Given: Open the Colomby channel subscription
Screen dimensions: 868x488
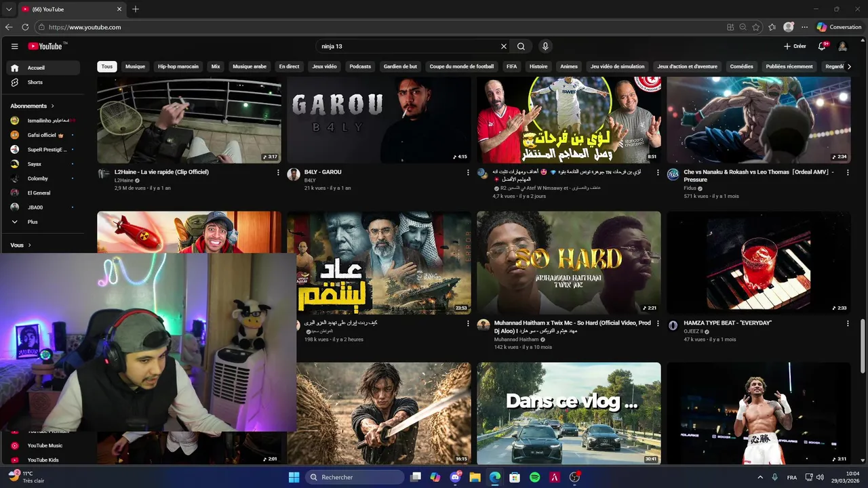Looking at the screenshot, I should pyautogui.click(x=43, y=178).
